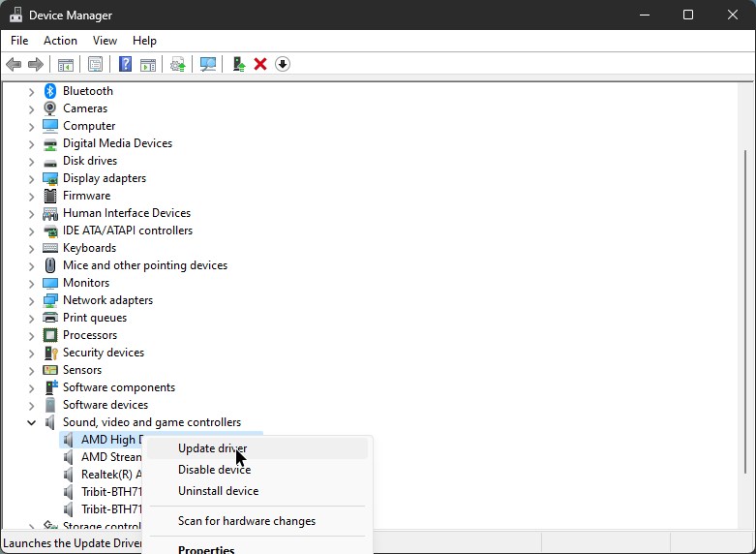This screenshot has height=554, width=756.
Task: Click the Firmware chip icon
Action: (50, 196)
